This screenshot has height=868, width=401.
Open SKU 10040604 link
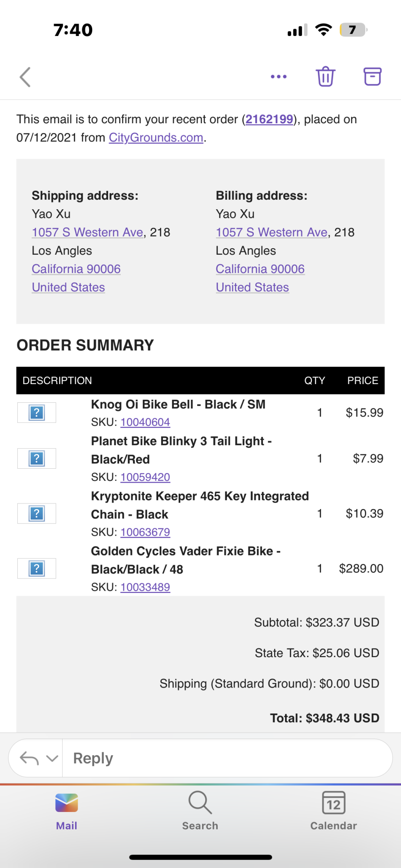point(145,422)
